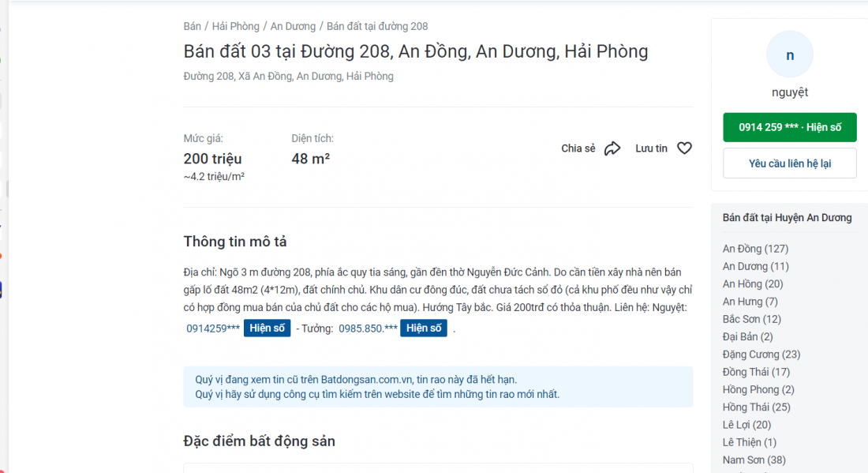Open Nam Sơn (38) listings
The image size is (868, 473).
tap(754, 460)
